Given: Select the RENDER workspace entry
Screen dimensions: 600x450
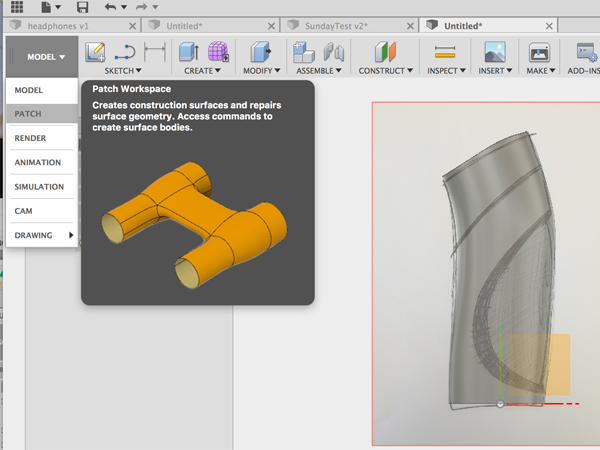Looking at the screenshot, I should tap(42, 138).
